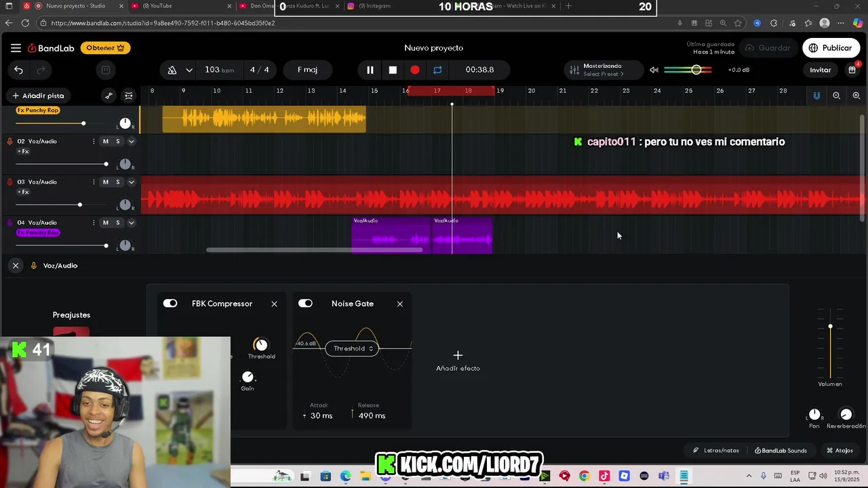Zoom out the timeline

(836, 96)
